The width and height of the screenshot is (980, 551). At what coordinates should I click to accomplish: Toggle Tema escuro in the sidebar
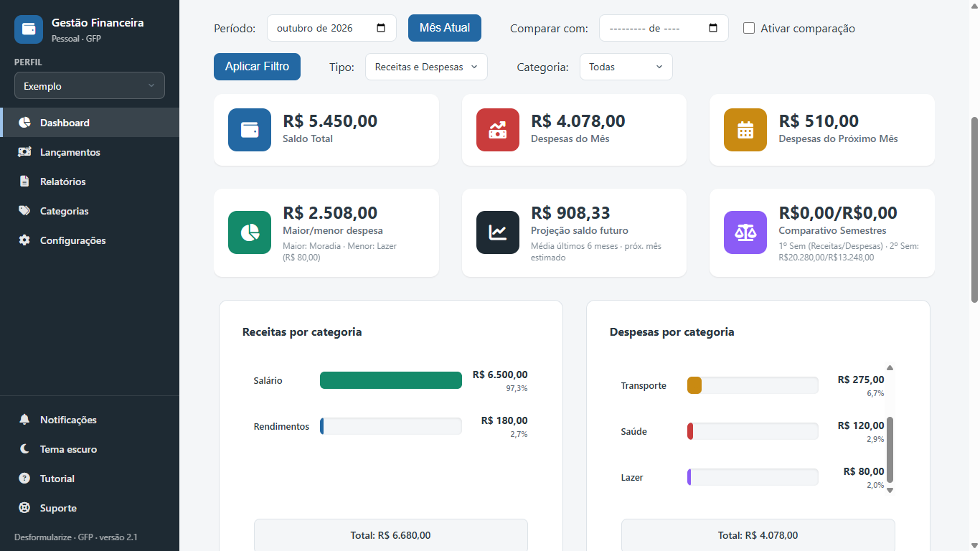point(90,449)
